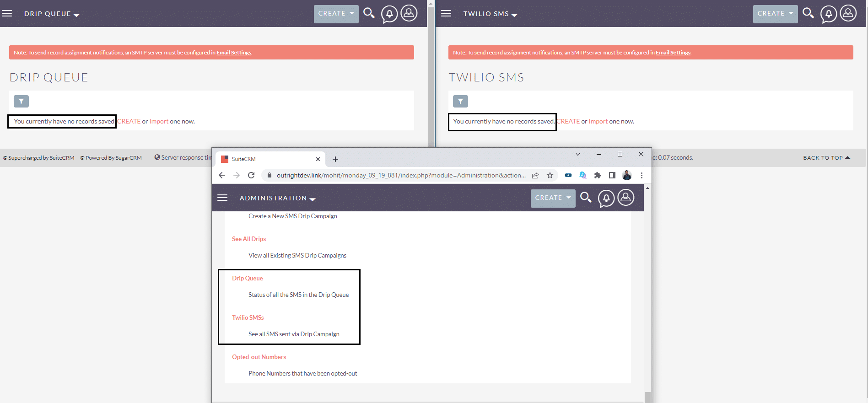Click 'View all Existing SMS Drip Campaigns' text

(297, 255)
